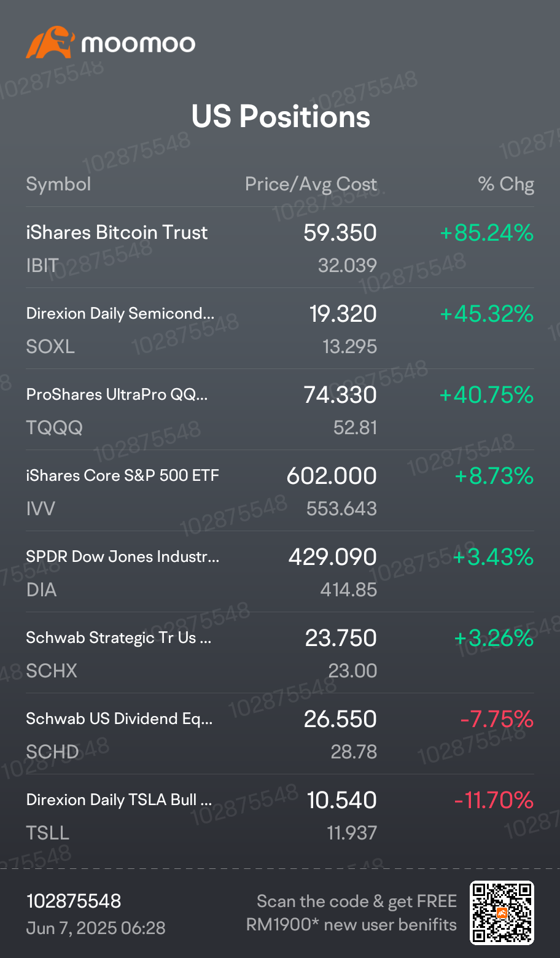The height and width of the screenshot is (958, 560).
Task: Sort by the Symbol column header
Action: click(58, 184)
